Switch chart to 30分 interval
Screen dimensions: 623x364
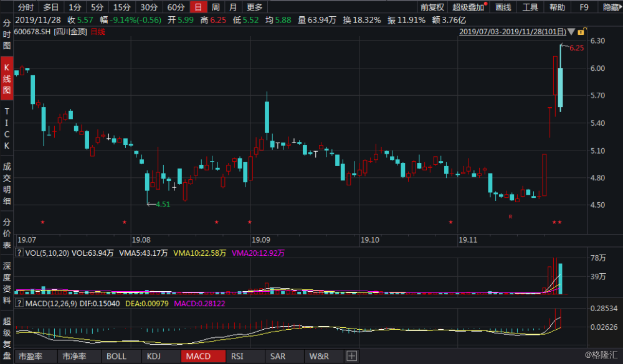(x=149, y=7)
